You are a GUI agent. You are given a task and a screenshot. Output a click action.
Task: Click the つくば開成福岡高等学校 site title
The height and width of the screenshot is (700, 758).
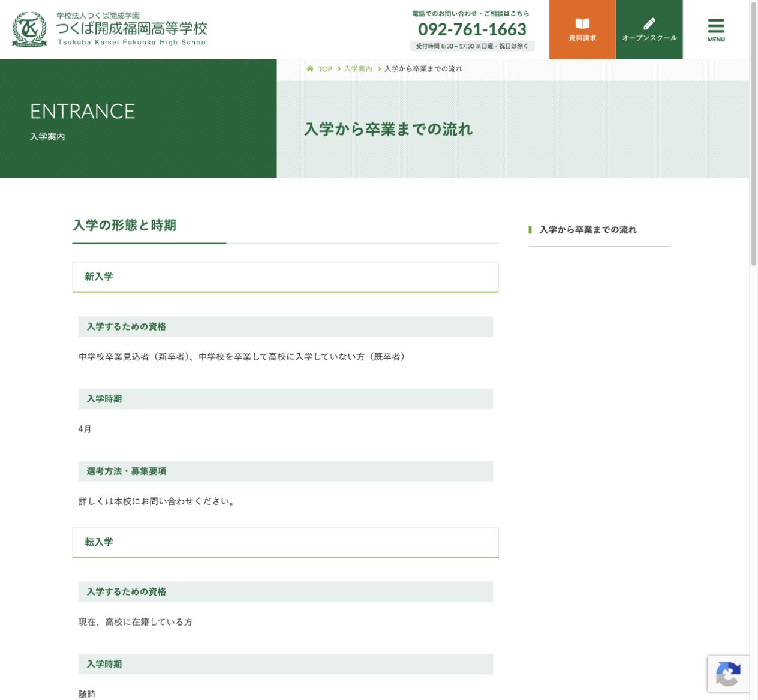click(x=132, y=28)
